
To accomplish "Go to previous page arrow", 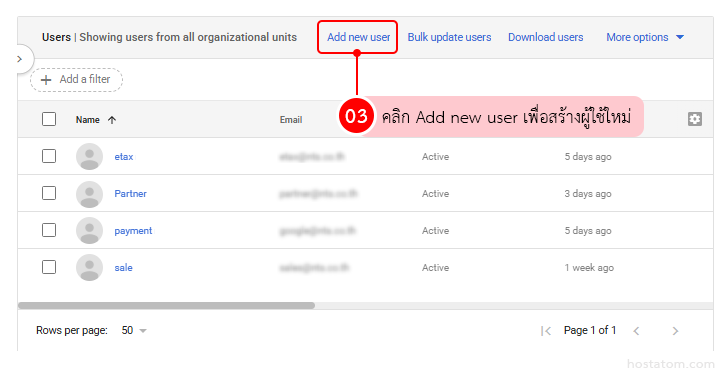I will point(636,331).
